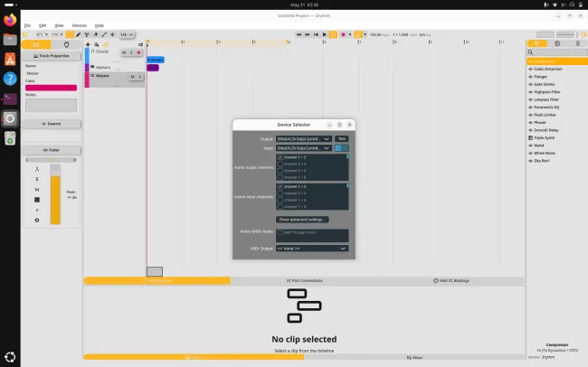This screenshot has height=367, width=588.
Task: Toggle the orange metronome button
Action: pyautogui.click(x=358, y=34)
